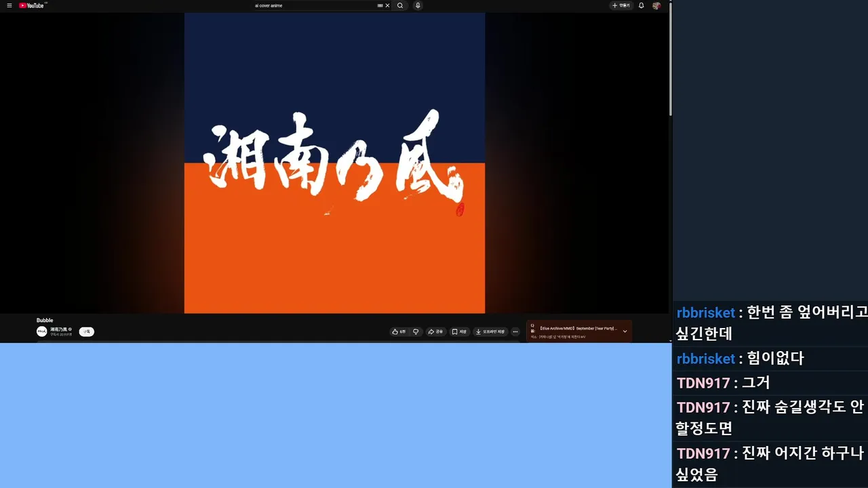Click the magnifier search button

400,5
